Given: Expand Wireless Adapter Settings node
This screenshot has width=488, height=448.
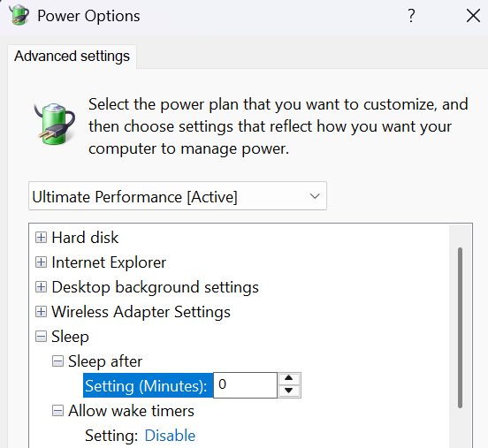Looking at the screenshot, I should (41, 312).
